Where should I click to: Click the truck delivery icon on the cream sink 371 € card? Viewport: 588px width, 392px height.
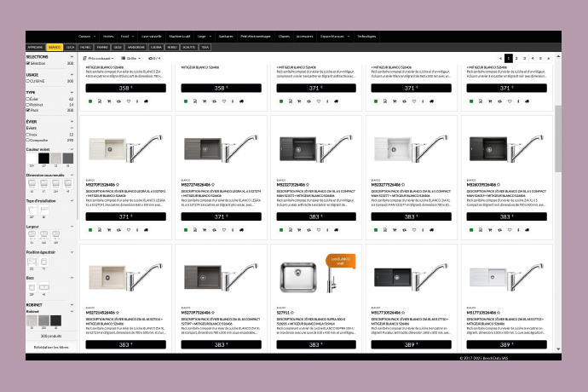tap(146, 230)
